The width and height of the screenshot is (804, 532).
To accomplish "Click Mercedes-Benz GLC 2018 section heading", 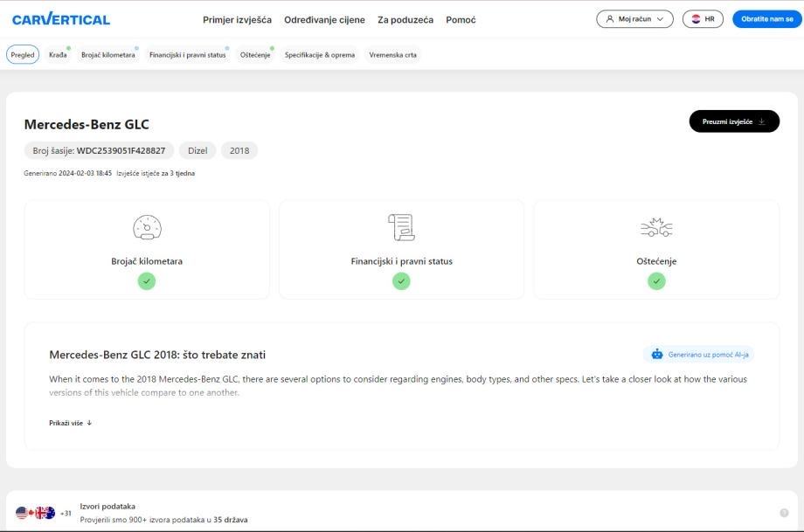I will pos(157,355).
